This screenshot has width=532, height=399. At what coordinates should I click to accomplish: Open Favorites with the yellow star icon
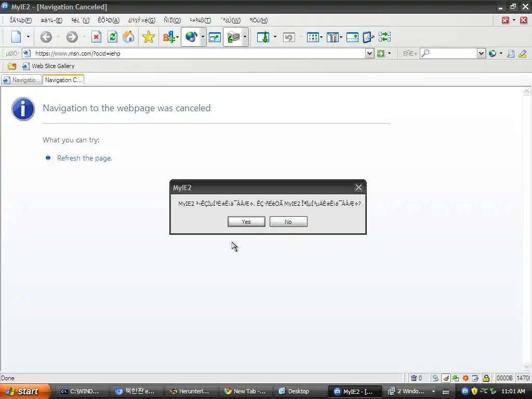click(148, 37)
